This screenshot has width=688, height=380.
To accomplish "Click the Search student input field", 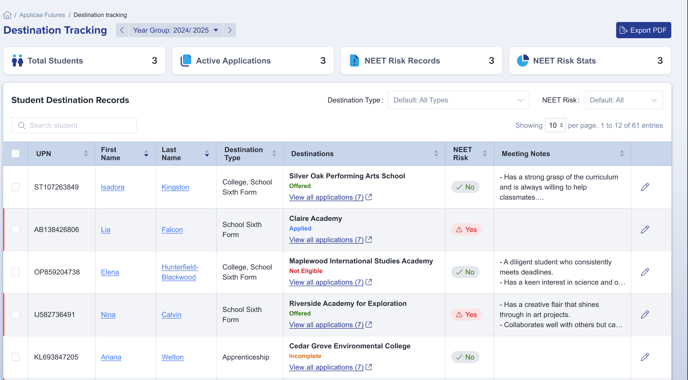I will tap(74, 125).
